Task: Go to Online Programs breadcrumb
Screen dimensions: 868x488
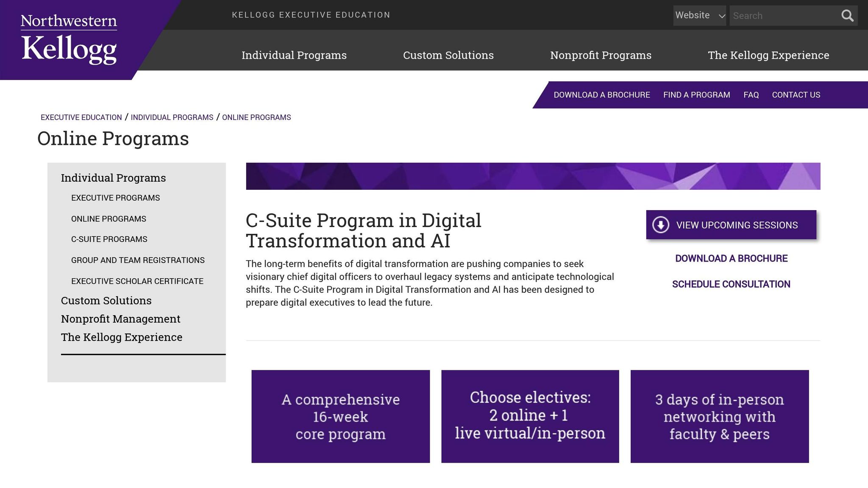Action: (x=256, y=117)
